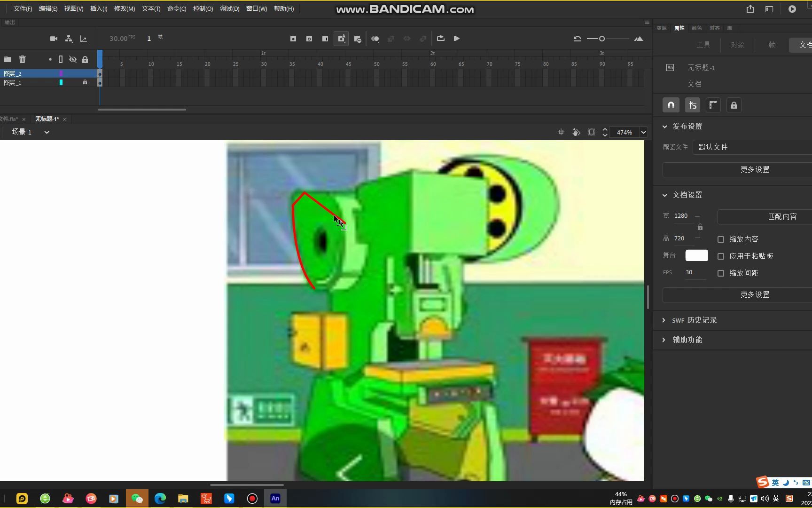Insert a keyframe from the timeline toolbar
Screen dimensions: 812x508
(x=293, y=39)
